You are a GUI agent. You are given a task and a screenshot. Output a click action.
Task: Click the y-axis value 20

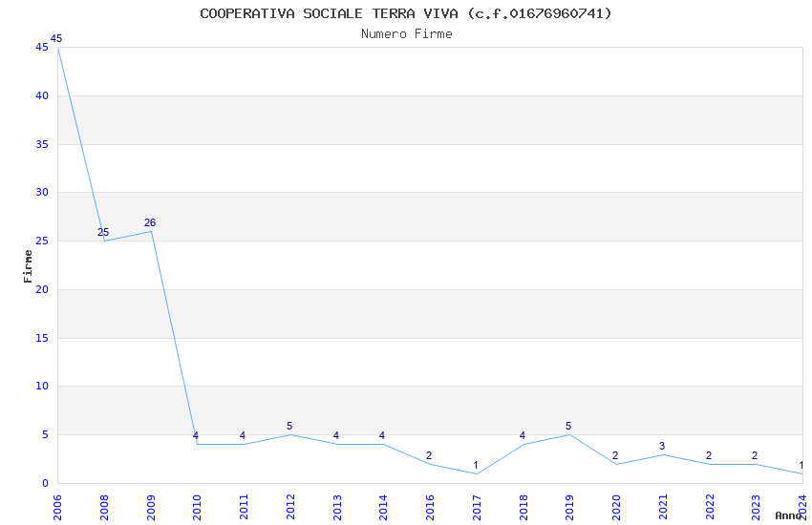coord(42,289)
